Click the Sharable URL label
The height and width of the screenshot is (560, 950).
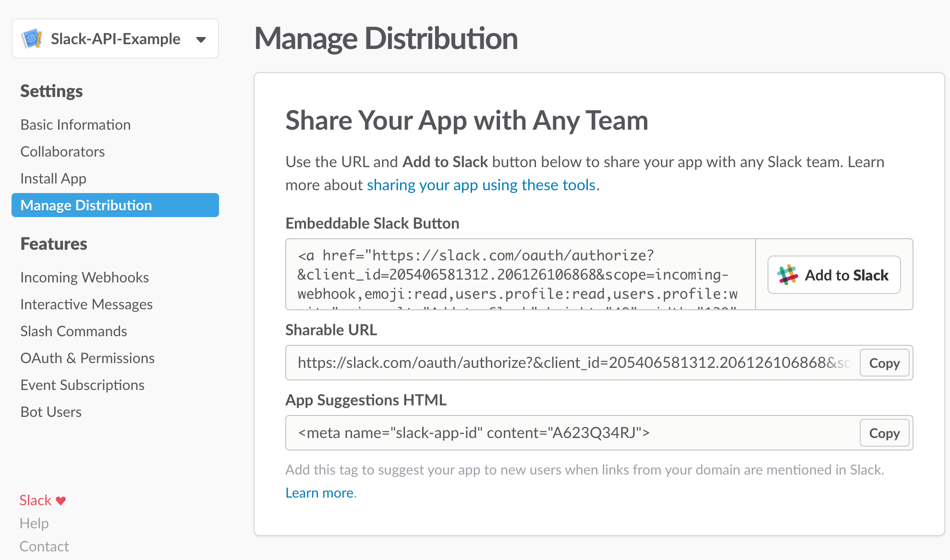click(x=331, y=330)
